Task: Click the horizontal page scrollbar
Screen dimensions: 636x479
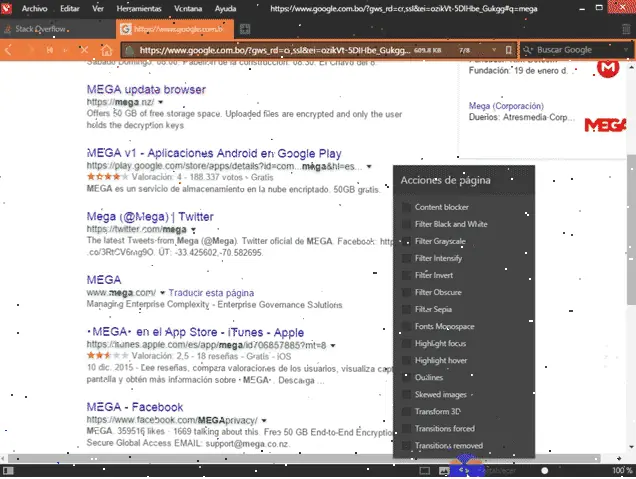Action: click(304, 459)
